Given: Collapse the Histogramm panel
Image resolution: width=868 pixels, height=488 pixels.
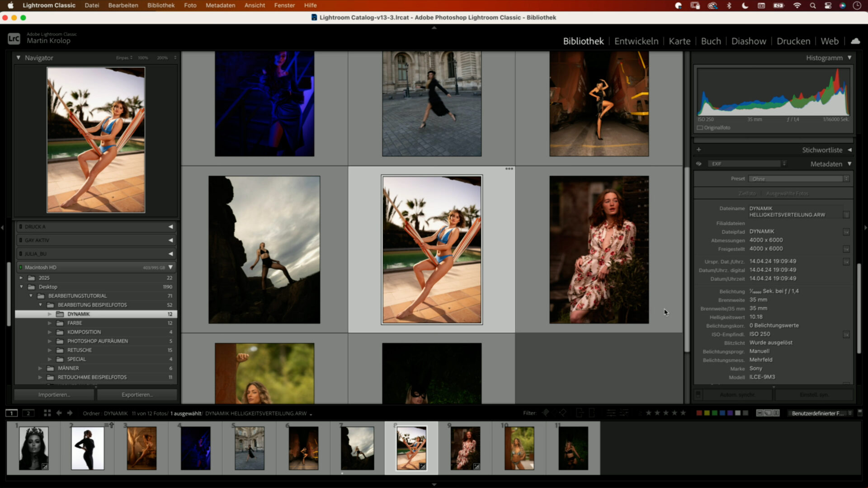Looking at the screenshot, I should click(x=849, y=58).
